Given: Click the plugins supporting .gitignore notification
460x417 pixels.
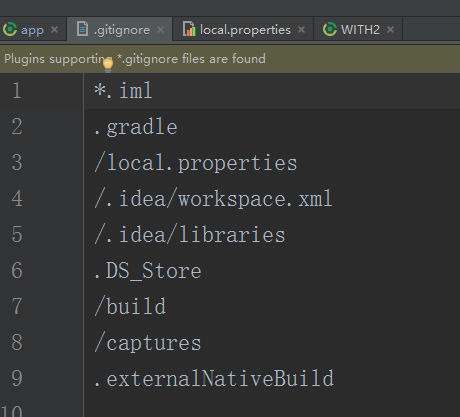Looking at the screenshot, I should click(x=135, y=59).
